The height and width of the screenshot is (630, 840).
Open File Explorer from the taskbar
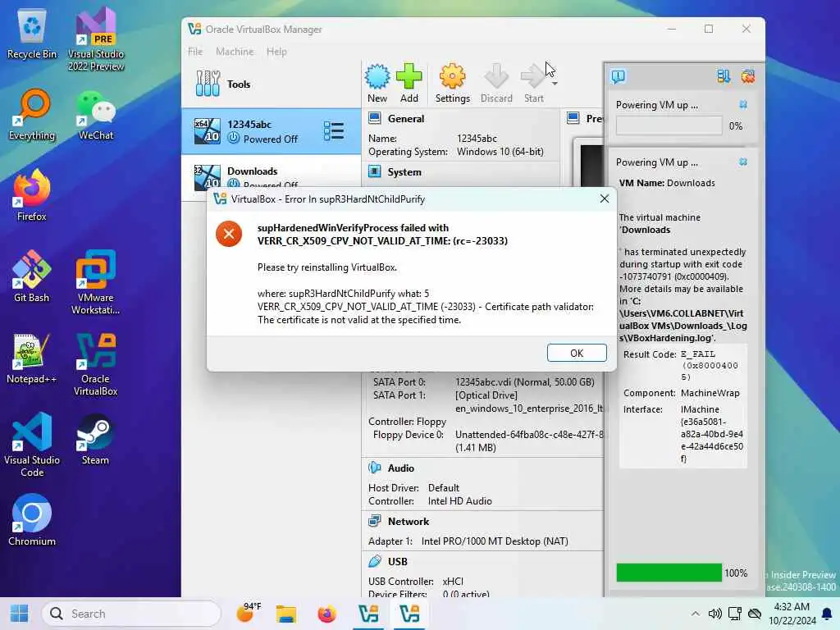point(286,614)
